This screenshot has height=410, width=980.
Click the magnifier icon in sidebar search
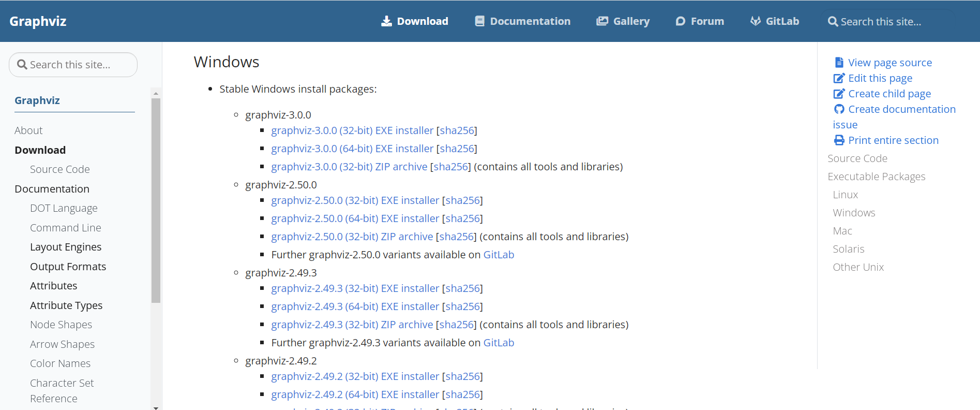[x=22, y=65]
